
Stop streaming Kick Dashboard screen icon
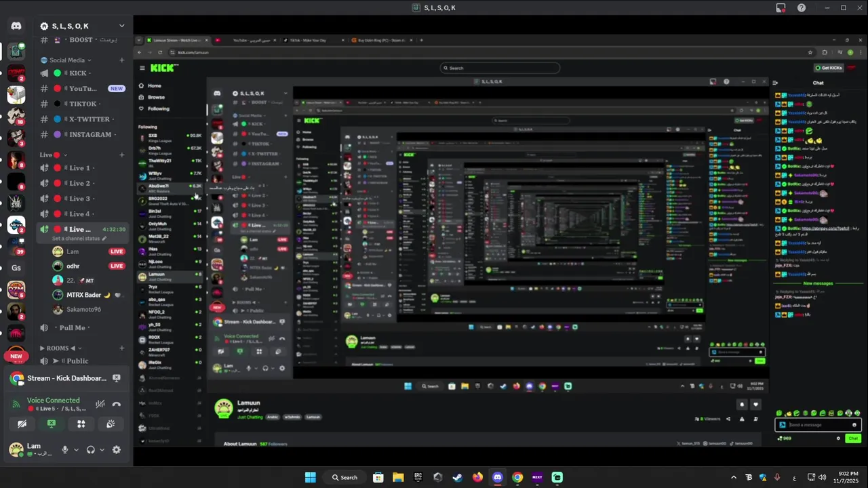[x=117, y=378]
